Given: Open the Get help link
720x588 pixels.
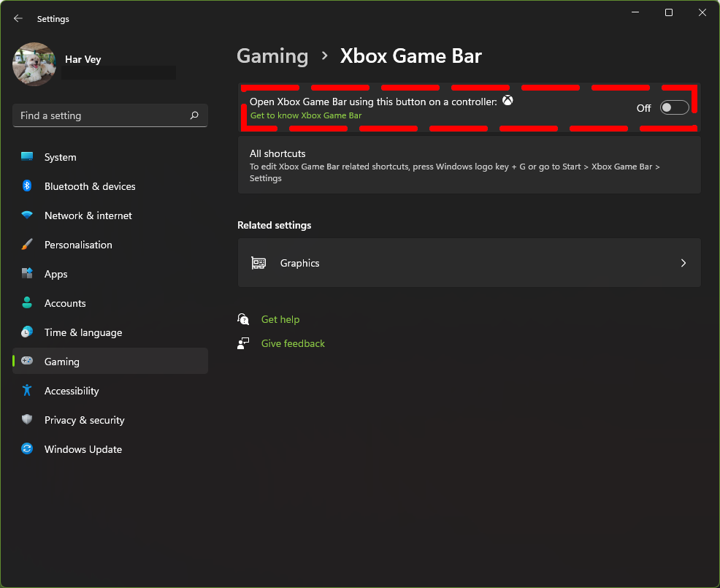Looking at the screenshot, I should click(280, 319).
